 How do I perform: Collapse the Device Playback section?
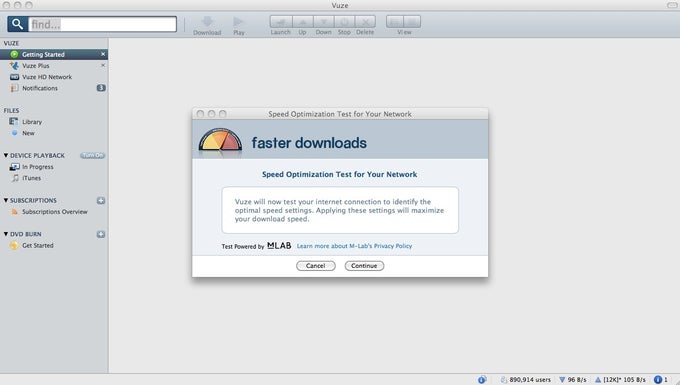tap(6, 155)
